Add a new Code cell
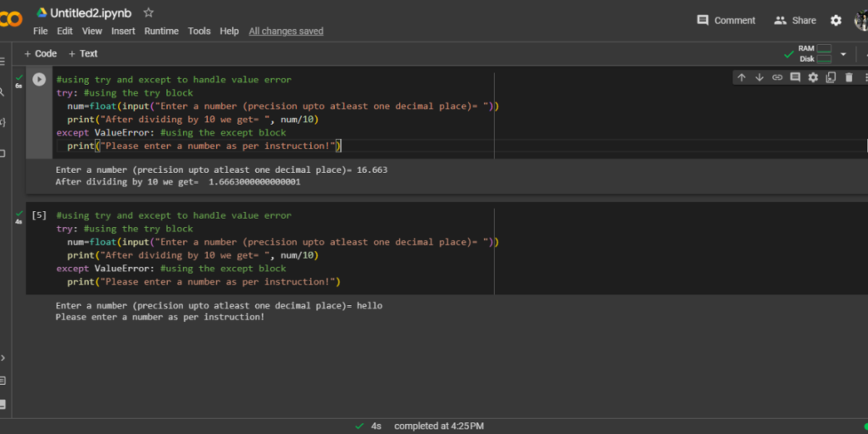The height and width of the screenshot is (434, 868). point(41,53)
